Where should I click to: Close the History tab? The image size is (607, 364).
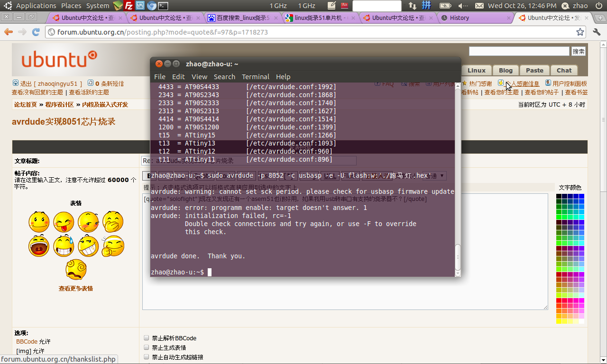point(509,18)
